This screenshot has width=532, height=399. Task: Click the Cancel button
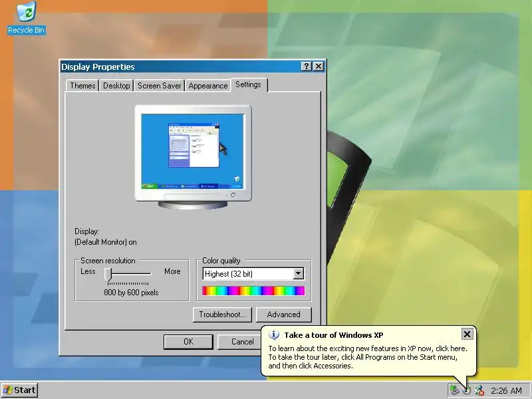pos(241,342)
